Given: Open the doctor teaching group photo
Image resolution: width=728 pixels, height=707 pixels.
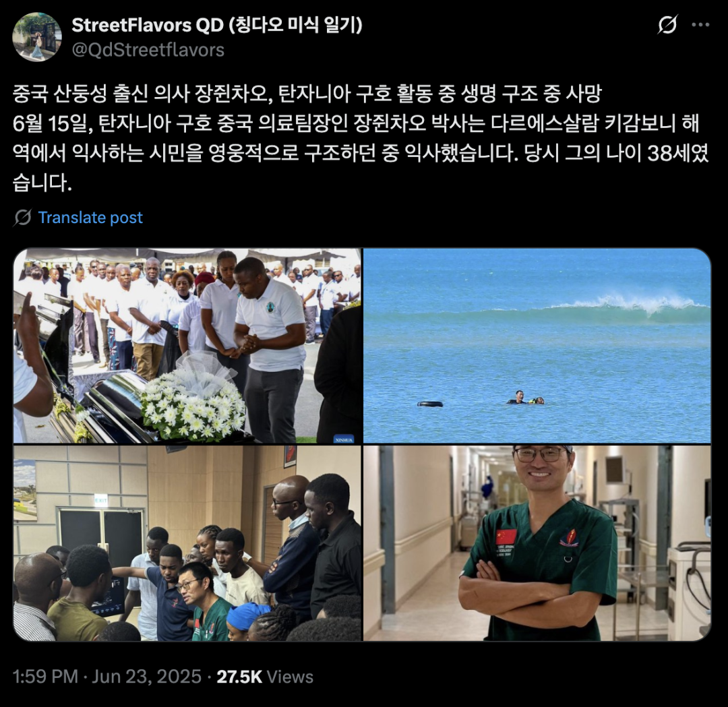Looking at the screenshot, I should pos(187,543).
